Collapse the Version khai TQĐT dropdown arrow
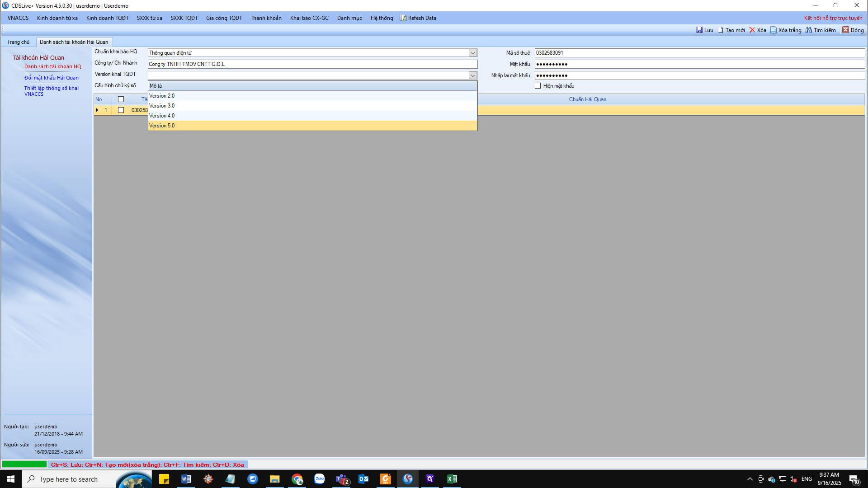 tap(472, 75)
